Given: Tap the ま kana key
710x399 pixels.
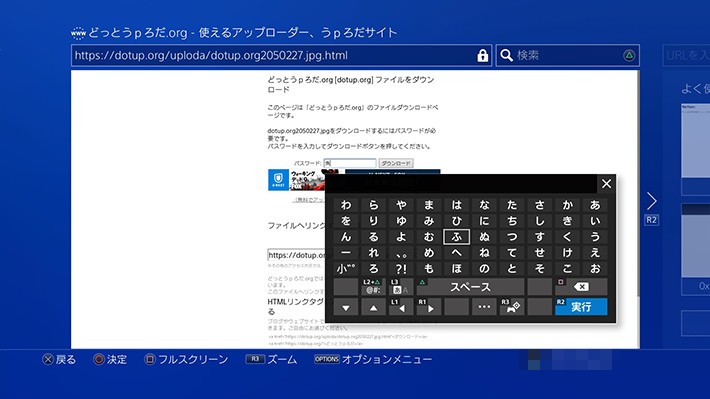Looking at the screenshot, I should (429, 205).
